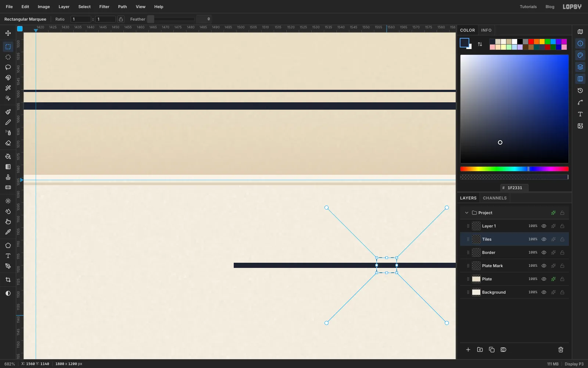Hide the Tiles layer
Image resolution: width=588 pixels, height=368 pixels.
[x=544, y=239]
